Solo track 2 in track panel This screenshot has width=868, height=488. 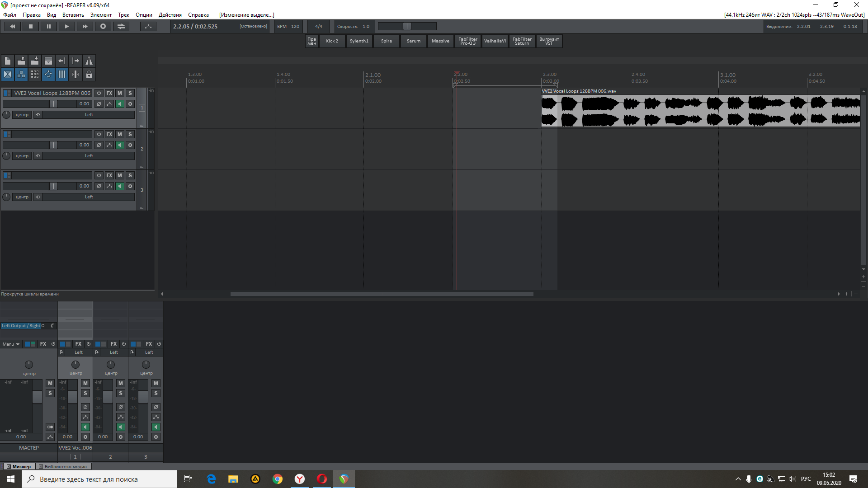coord(130,134)
